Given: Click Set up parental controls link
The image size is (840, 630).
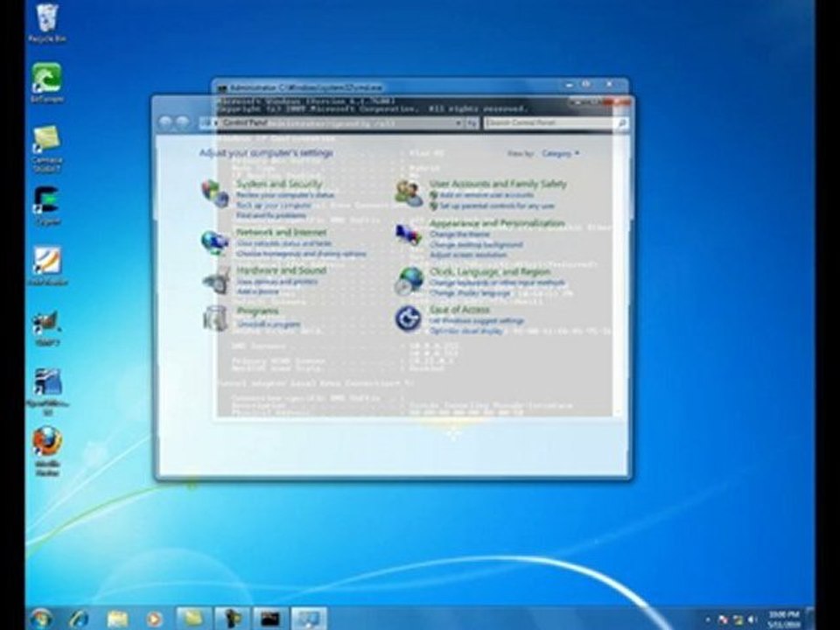Looking at the screenshot, I should (x=497, y=206).
